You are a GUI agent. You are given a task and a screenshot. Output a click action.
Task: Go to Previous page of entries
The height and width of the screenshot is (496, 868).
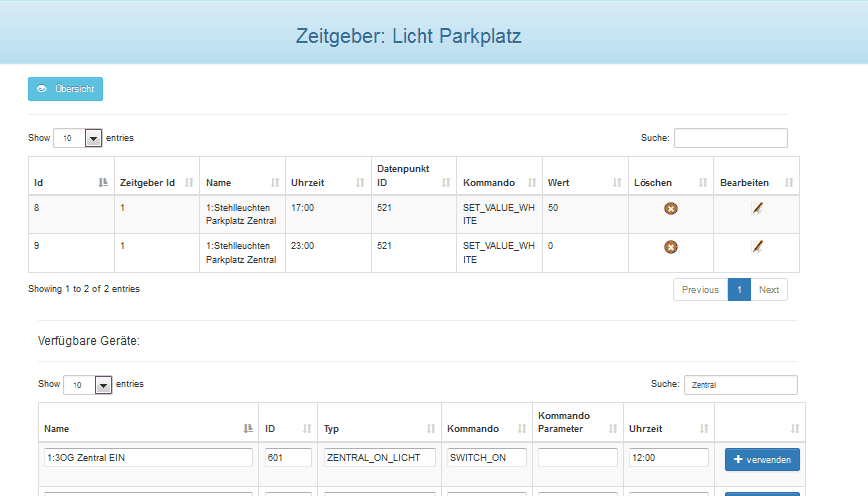tap(700, 290)
